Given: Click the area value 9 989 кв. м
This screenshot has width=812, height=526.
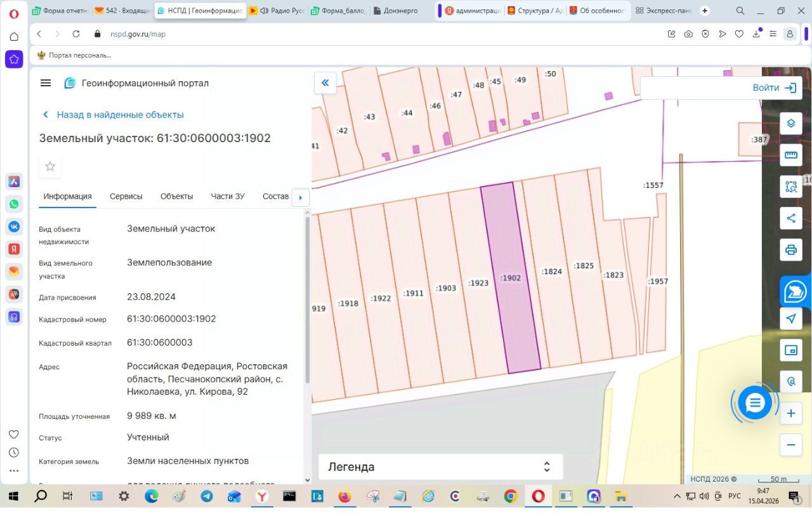Looking at the screenshot, I should (152, 416).
